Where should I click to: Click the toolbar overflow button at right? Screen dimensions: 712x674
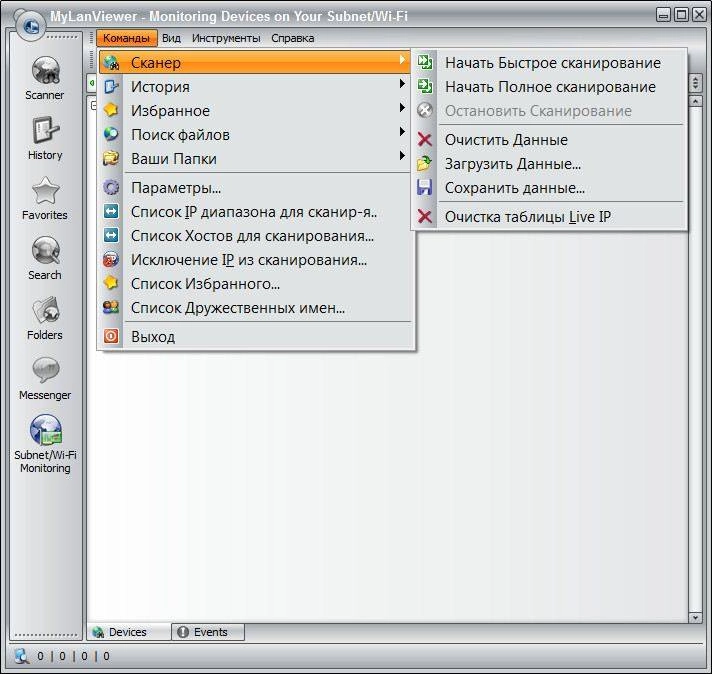pos(695,83)
